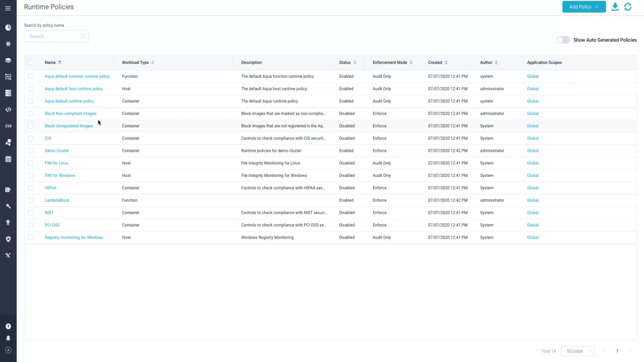The height and width of the screenshot is (362, 644).
Task: Sort by Author column arrows
Action: (496, 63)
